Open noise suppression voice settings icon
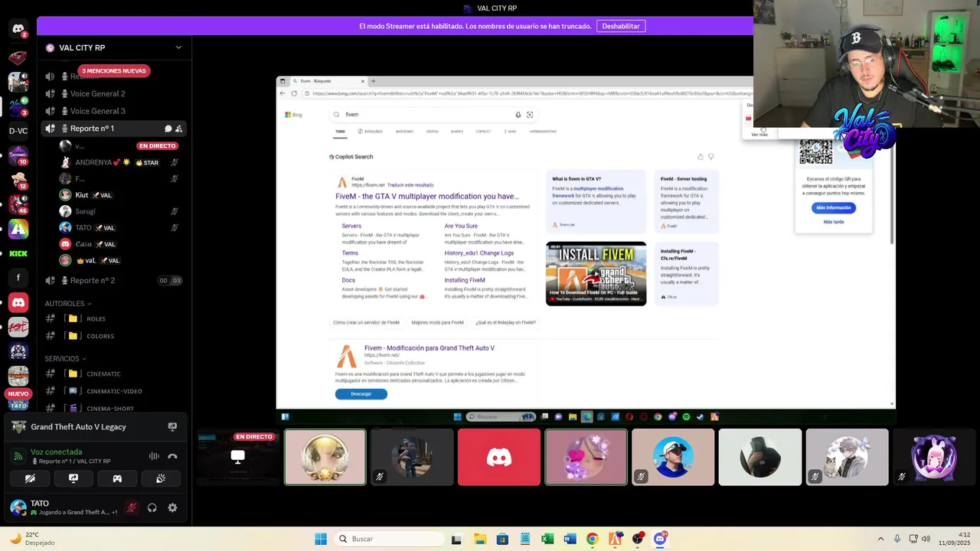Screen dimensions: 980x551 coord(154,456)
